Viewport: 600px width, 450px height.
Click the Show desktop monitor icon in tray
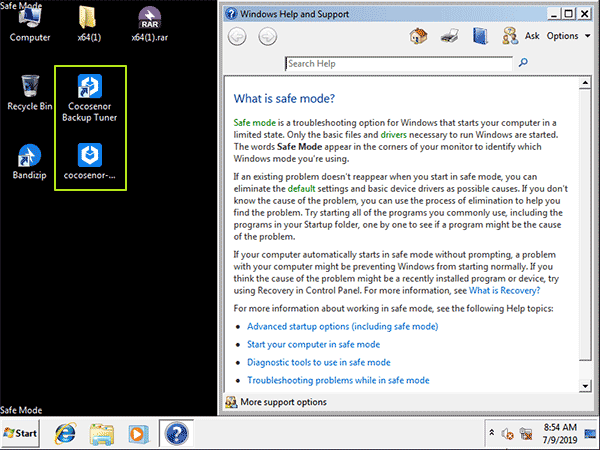click(590, 434)
